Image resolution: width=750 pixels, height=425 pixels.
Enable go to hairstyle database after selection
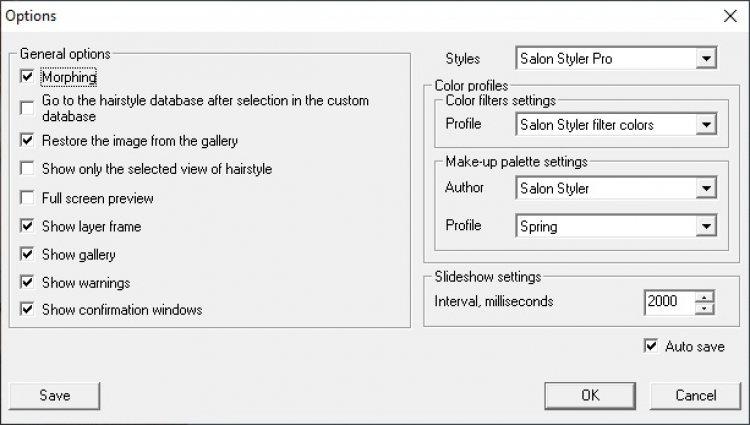pyautogui.click(x=27, y=108)
